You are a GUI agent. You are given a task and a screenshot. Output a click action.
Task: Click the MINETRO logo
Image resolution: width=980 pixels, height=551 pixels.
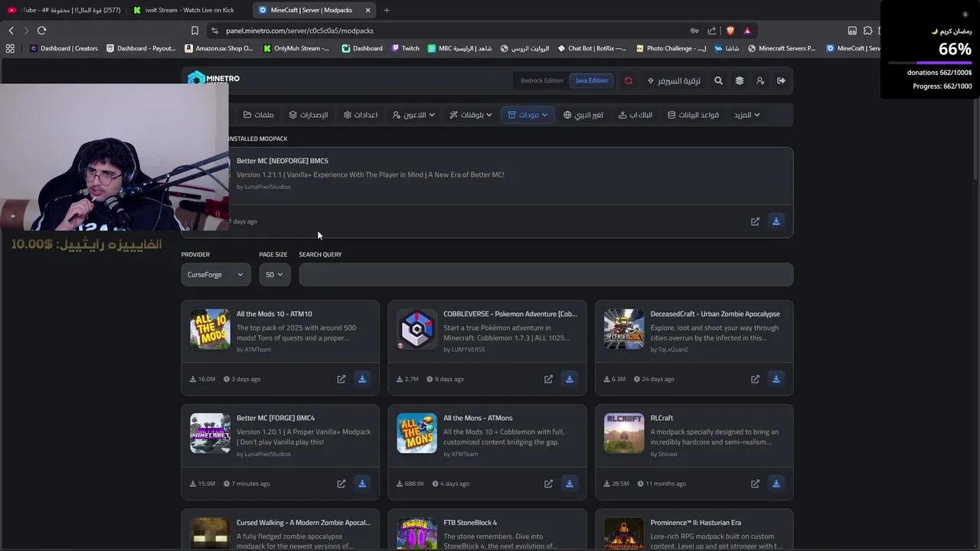214,79
